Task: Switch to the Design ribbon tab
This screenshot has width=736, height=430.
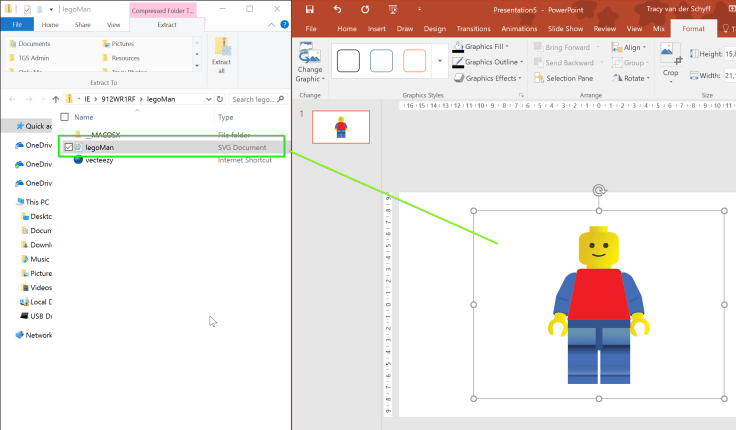Action: point(434,29)
